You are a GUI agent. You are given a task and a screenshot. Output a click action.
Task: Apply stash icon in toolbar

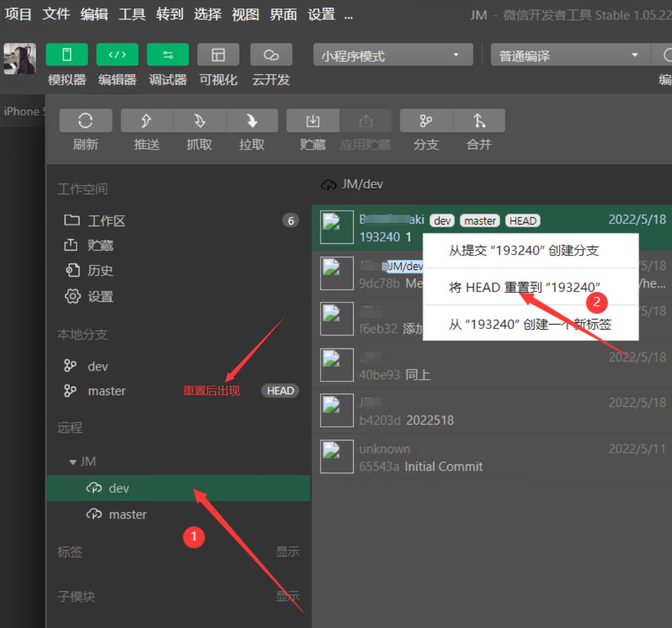click(366, 121)
